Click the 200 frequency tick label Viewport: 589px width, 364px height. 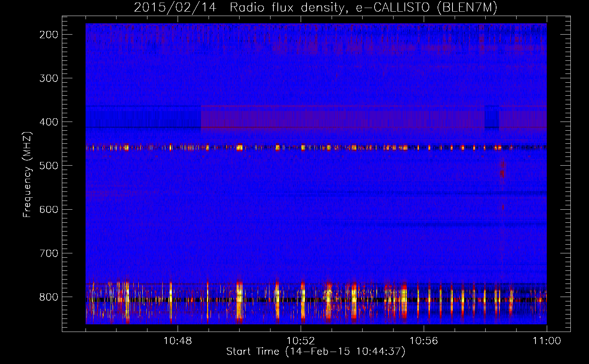[49, 35]
